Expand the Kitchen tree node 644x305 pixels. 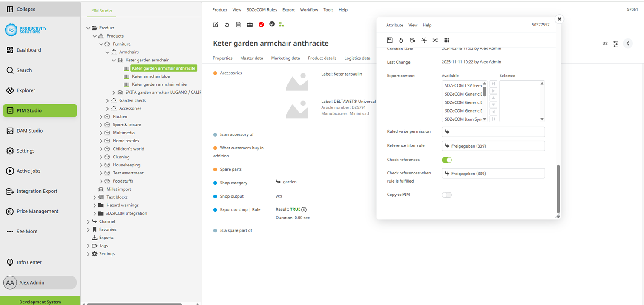coord(101,116)
